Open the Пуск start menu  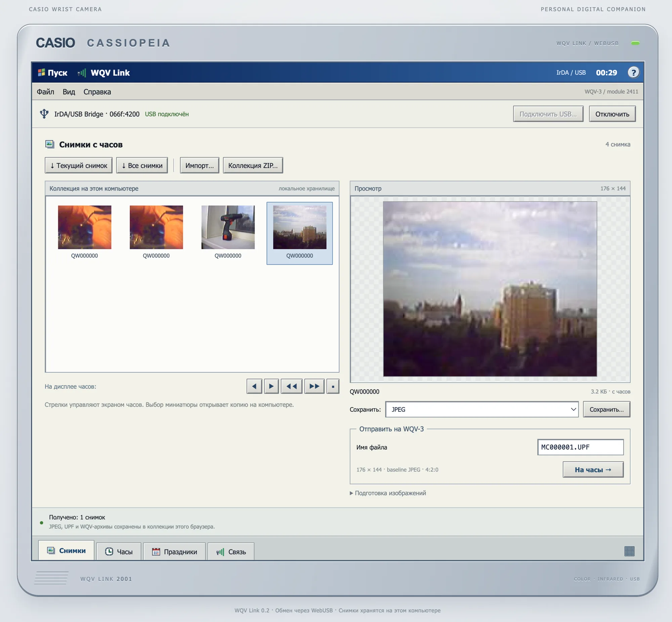[x=52, y=73]
